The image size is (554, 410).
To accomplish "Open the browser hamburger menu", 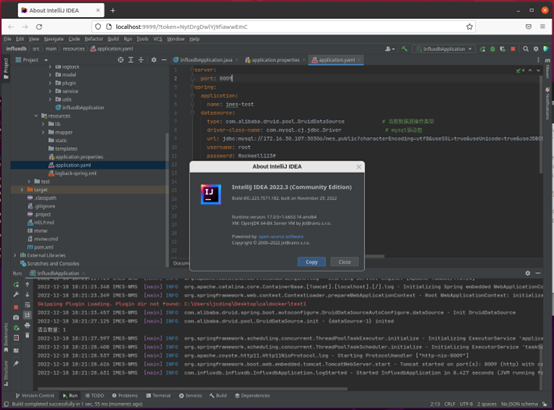I will (542, 27).
